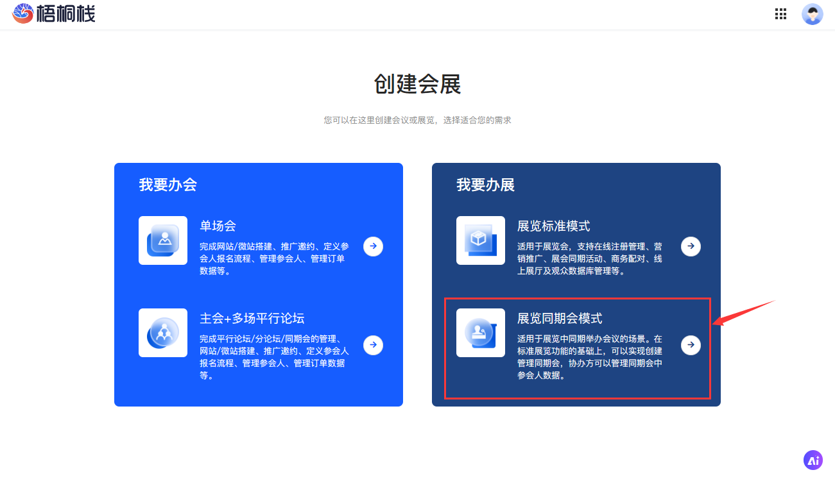Choose the 展览同期会模式 title
This screenshot has width=835, height=504.
(560, 319)
